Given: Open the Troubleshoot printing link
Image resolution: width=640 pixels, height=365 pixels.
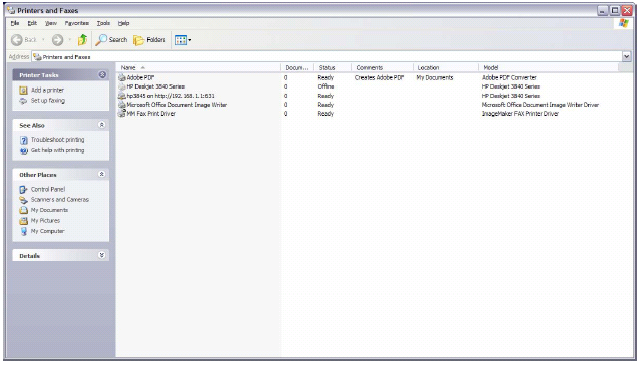Looking at the screenshot, I should (x=58, y=140).
